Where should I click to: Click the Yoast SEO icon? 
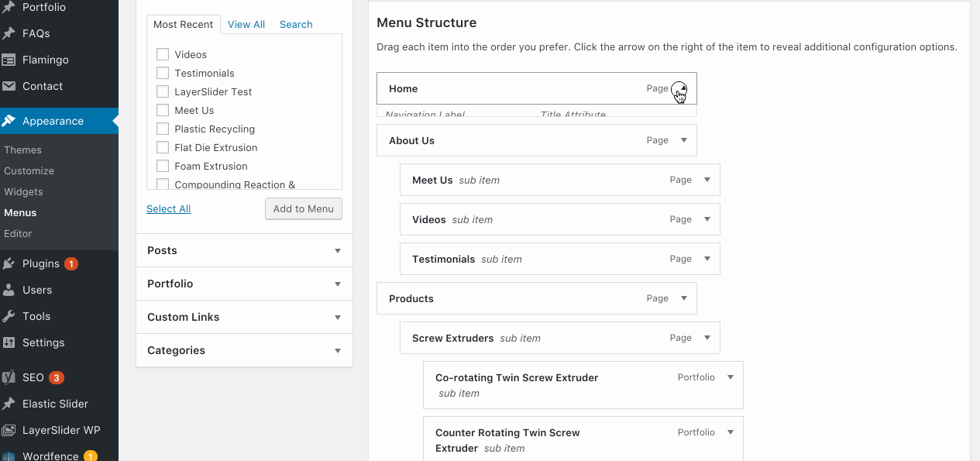9,377
